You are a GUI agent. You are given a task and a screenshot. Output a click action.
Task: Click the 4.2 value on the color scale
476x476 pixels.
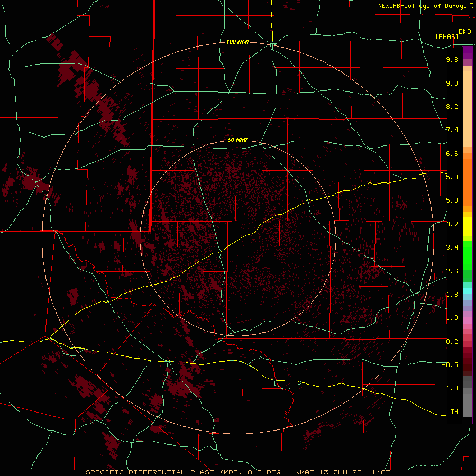(452, 224)
